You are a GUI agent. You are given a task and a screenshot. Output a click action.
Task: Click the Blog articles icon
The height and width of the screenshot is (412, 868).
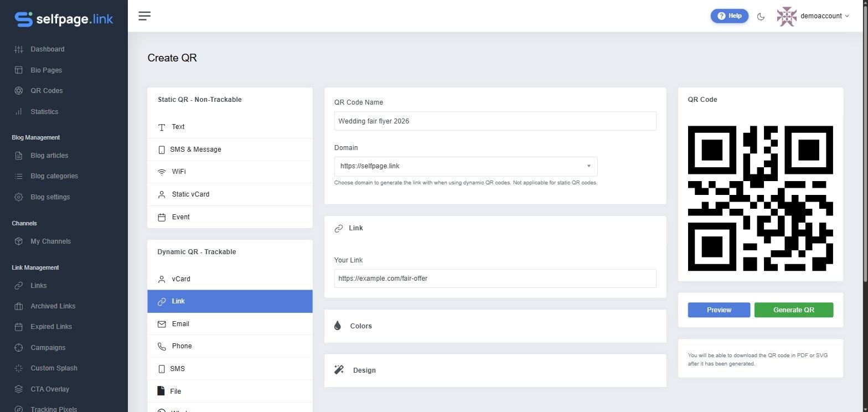(19, 156)
